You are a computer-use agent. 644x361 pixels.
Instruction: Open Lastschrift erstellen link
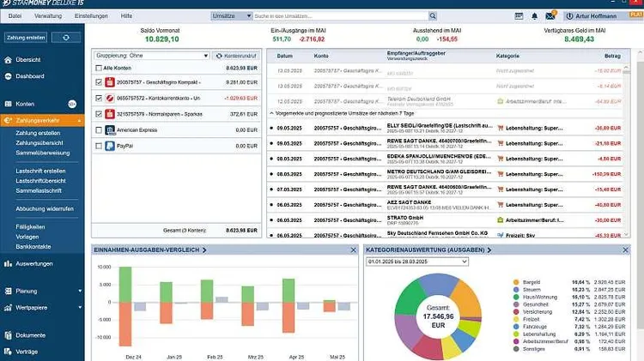[40, 171]
